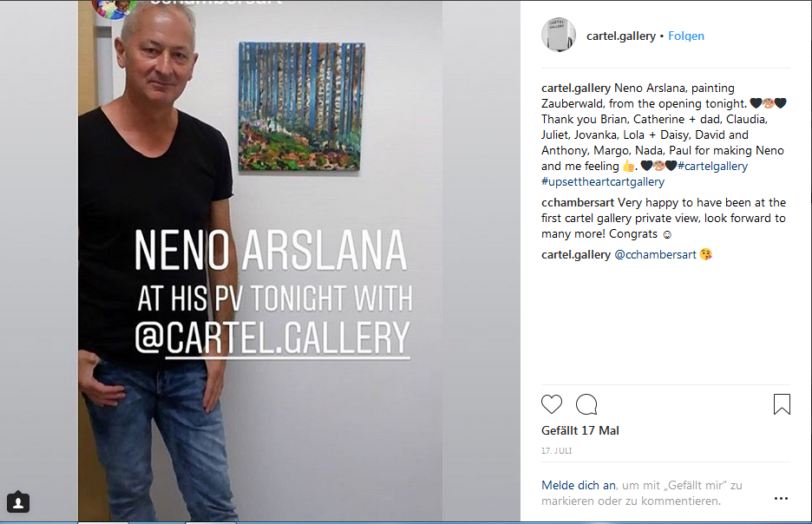Open cchambersart commenter profile
Image resolution: width=812 pixels, height=524 pixels.
pos(578,202)
